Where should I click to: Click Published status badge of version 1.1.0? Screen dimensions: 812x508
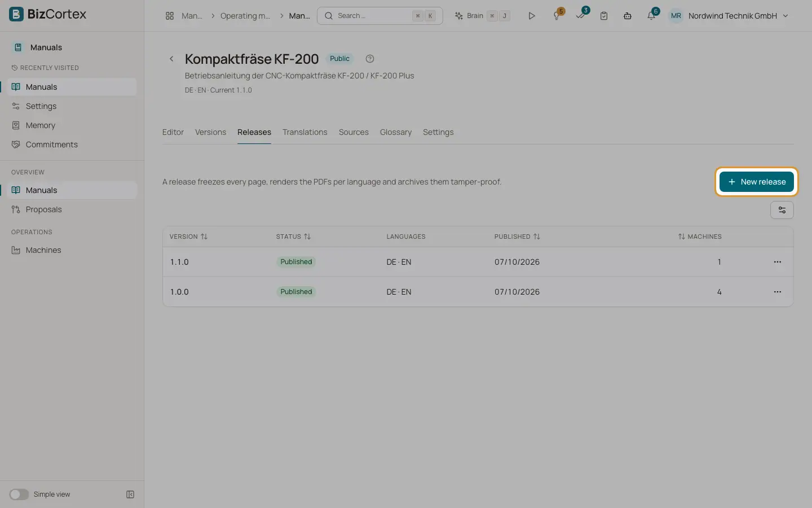tap(296, 262)
